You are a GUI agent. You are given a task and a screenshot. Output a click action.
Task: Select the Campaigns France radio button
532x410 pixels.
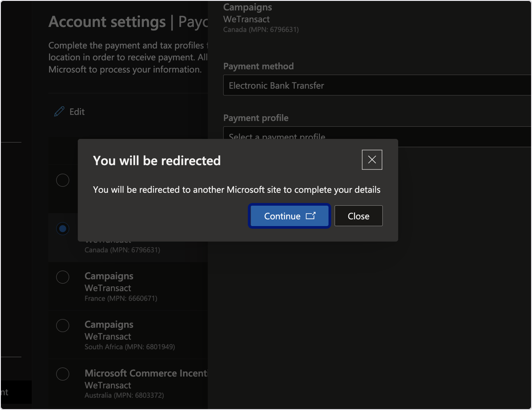pos(63,277)
